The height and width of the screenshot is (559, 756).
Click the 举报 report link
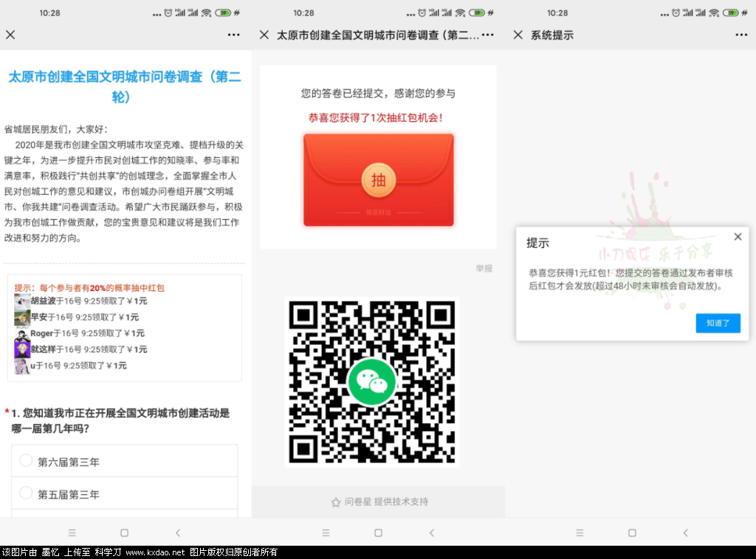(x=484, y=268)
